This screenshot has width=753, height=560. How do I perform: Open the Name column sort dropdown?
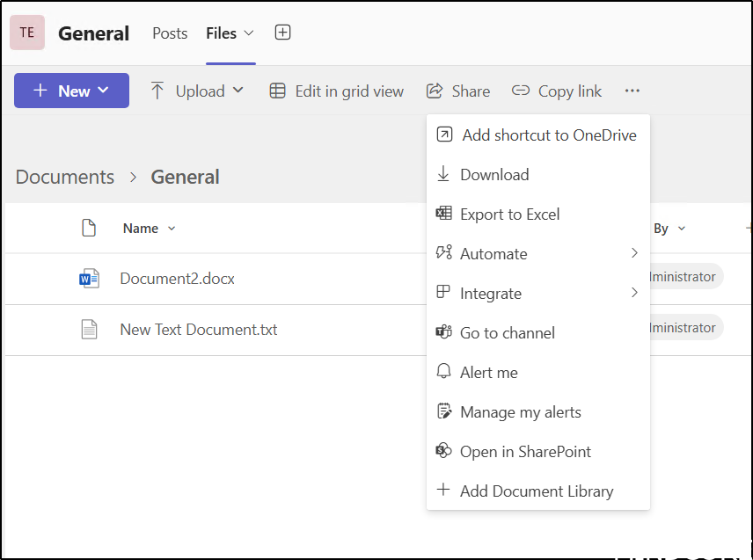pyautogui.click(x=149, y=229)
